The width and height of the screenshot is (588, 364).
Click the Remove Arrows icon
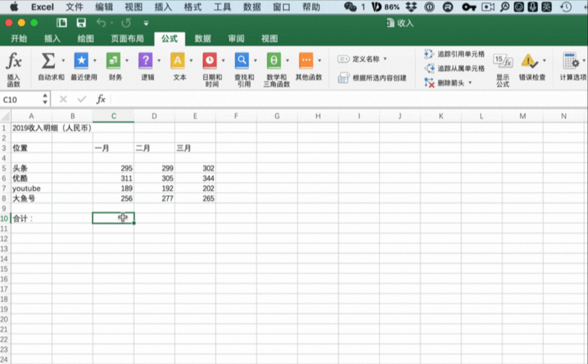pyautogui.click(x=429, y=83)
